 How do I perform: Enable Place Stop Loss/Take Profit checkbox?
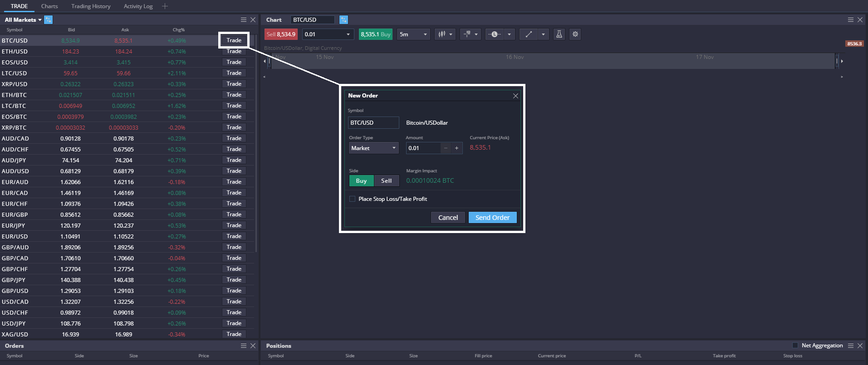(x=352, y=199)
